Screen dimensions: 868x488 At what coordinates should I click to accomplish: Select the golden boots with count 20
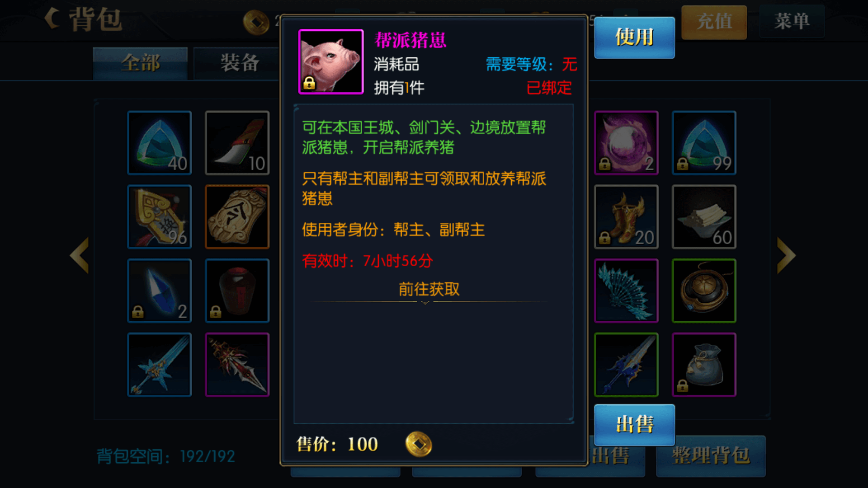[x=626, y=217]
